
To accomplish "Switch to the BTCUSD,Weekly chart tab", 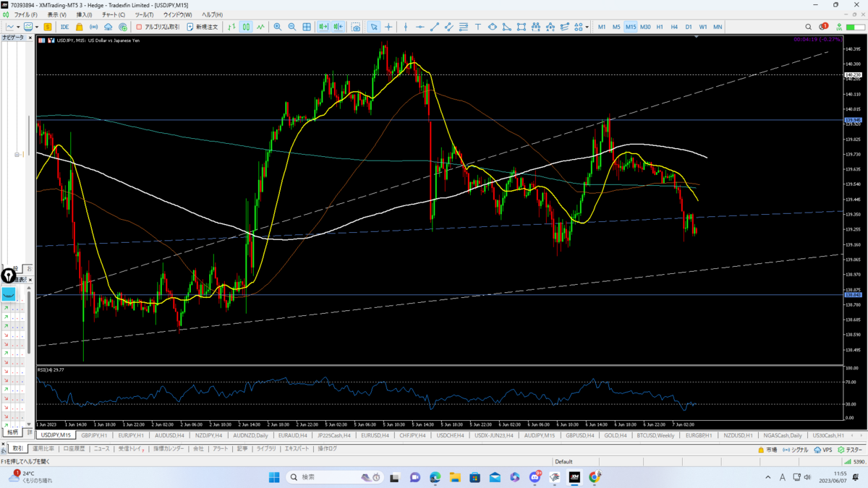I will pos(656,435).
